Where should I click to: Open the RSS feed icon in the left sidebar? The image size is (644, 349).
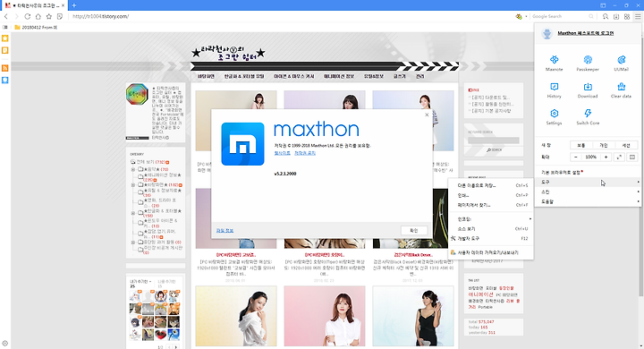[5, 68]
